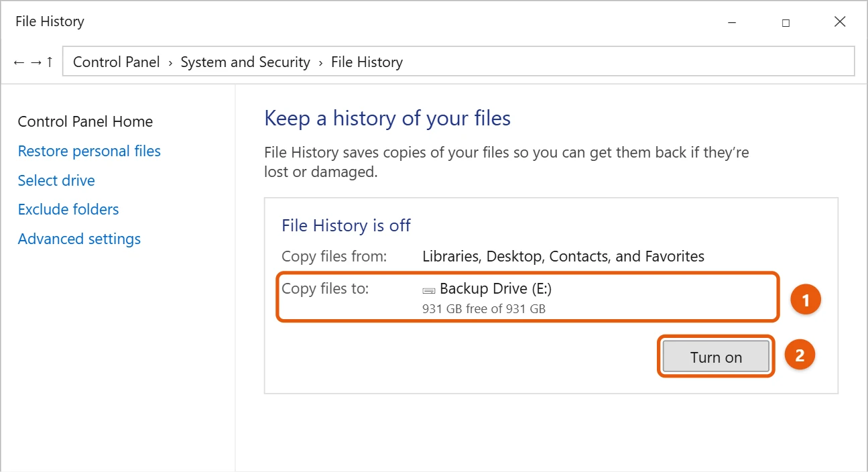Select the Backup Drive (E:) text
The width and height of the screenshot is (868, 472).
point(496,289)
